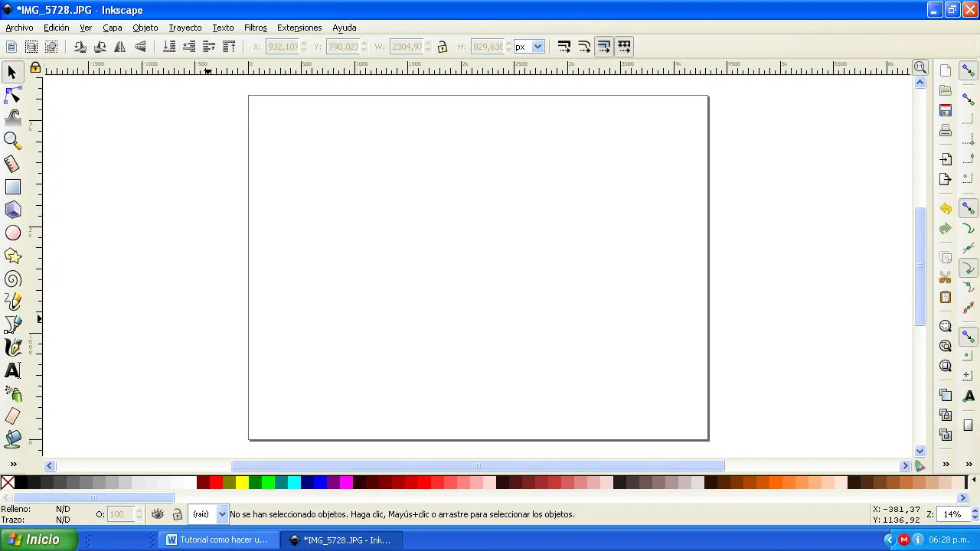The width and height of the screenshot is (980, 551).
Task: Select the Star and polygon tool
Action: [12, 256]
